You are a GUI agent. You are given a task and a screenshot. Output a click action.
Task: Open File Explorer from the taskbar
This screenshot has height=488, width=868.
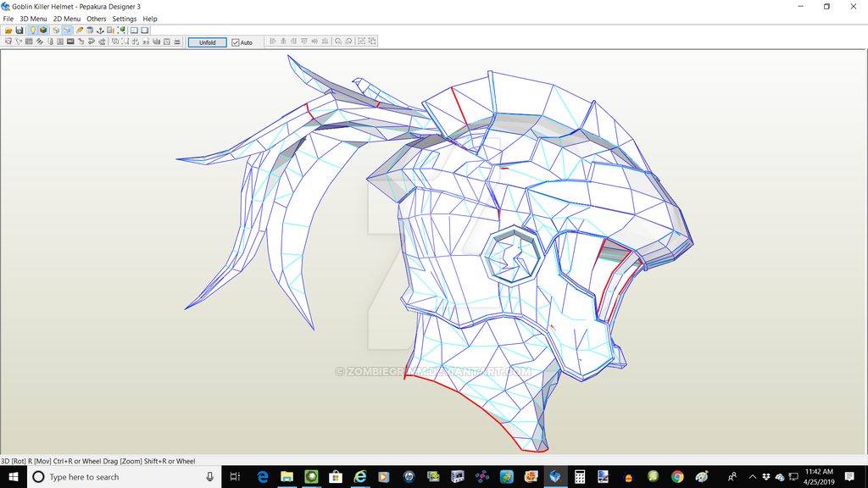[x=287, y=476]
